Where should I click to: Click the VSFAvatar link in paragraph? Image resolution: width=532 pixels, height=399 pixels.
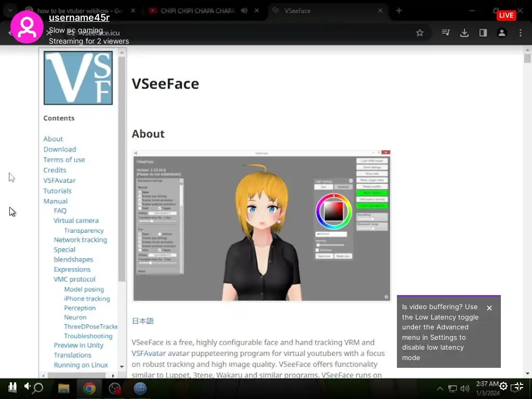pos(149,353)
